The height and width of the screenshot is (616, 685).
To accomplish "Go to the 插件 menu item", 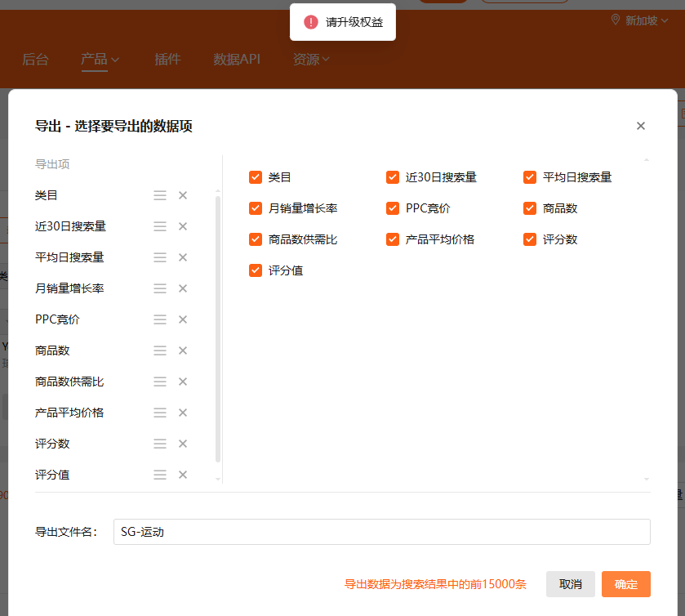I will pyautogui.click(x=167, y=59).
